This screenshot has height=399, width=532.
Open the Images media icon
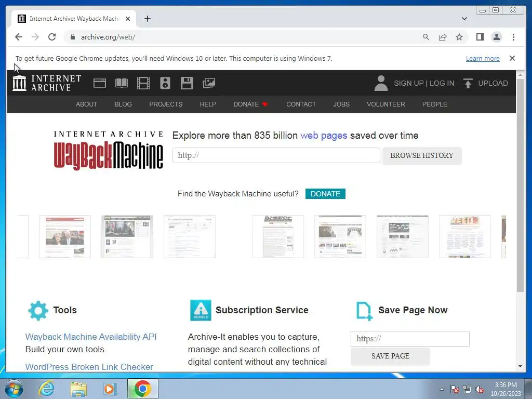(209, 83)
